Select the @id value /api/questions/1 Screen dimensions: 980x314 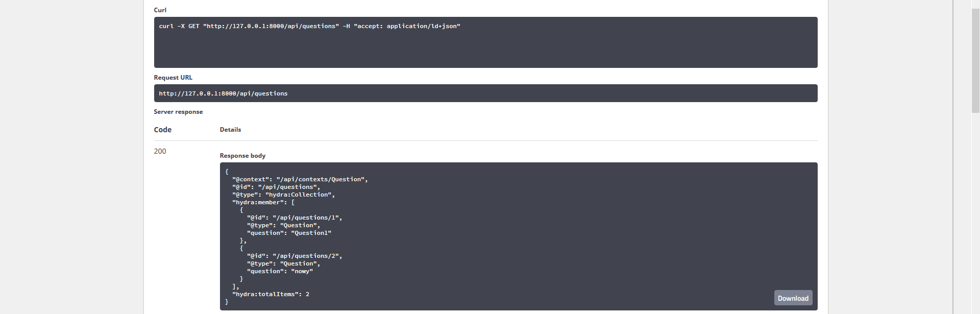click(x=307, y=217)
